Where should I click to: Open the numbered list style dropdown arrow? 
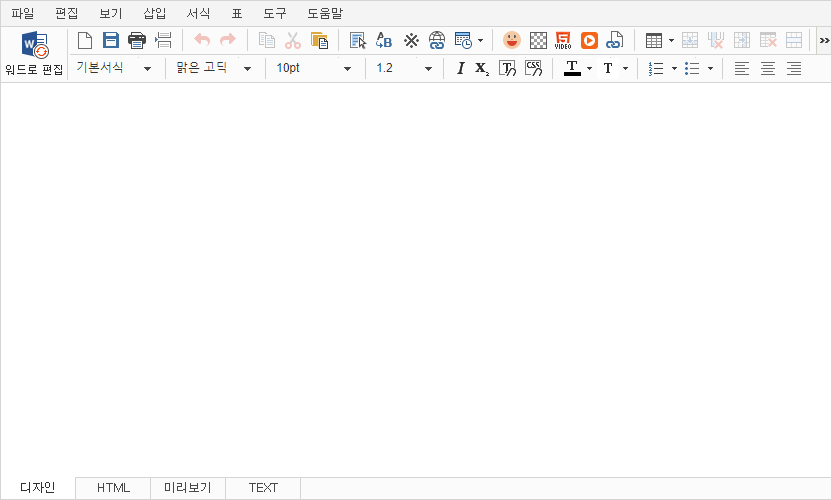(674, 68)
